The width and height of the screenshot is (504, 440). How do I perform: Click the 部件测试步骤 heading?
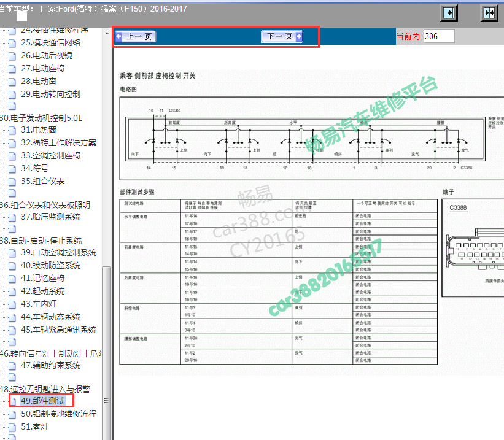pyautogui.click(x=138, y=192)
